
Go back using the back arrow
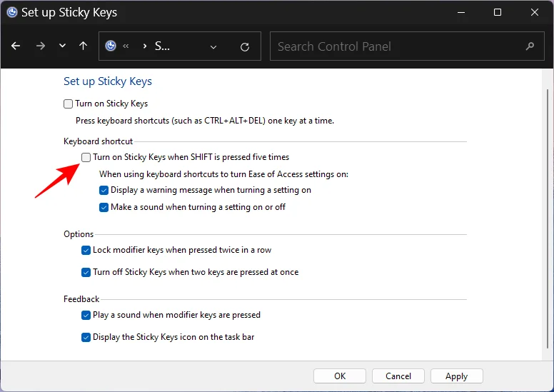[16, 46]
